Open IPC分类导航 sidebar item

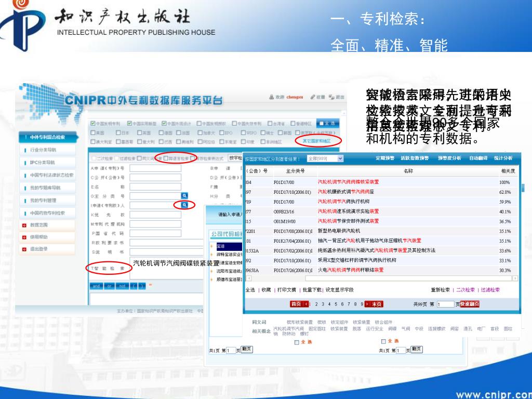point(47,163)
